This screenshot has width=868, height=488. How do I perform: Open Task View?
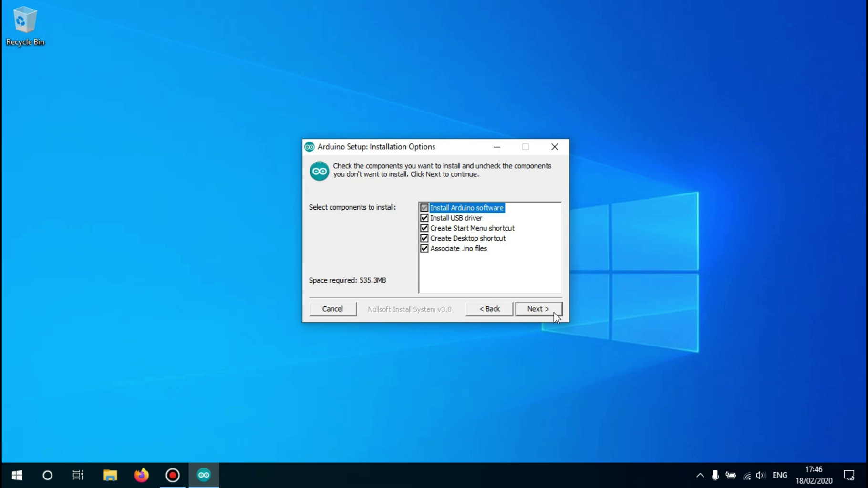78,475
